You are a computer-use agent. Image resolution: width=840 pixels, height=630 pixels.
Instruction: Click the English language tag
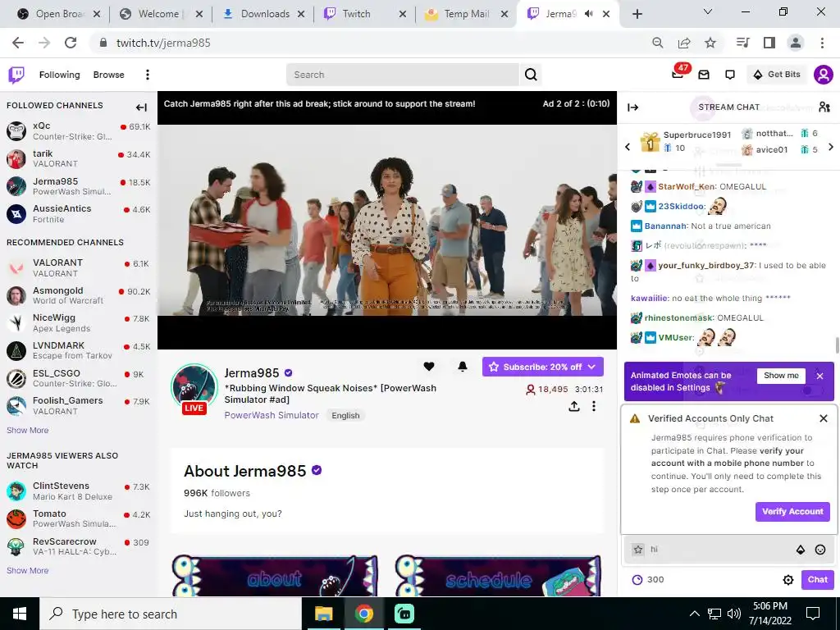coord(345,415)
